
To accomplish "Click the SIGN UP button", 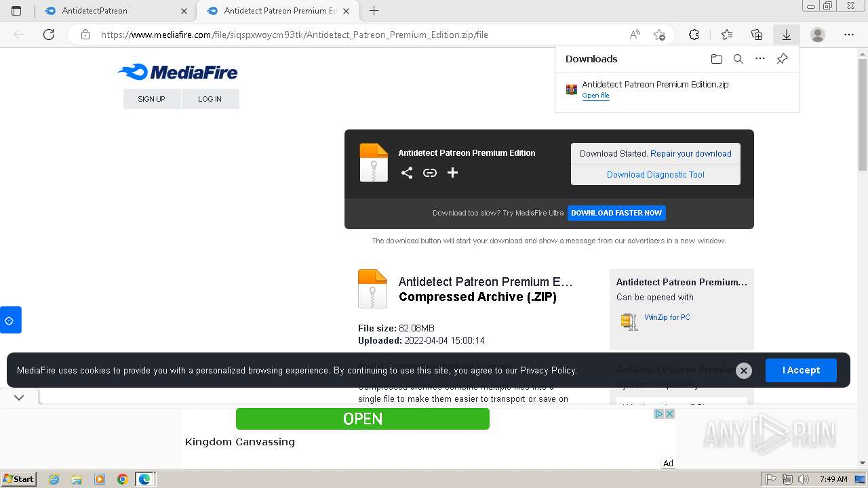I will [x=152, y=99].
